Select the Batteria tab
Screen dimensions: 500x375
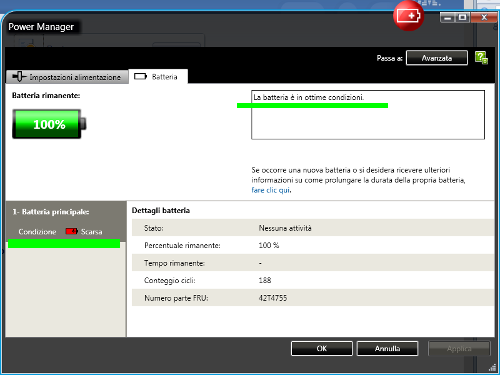[158, 77]
